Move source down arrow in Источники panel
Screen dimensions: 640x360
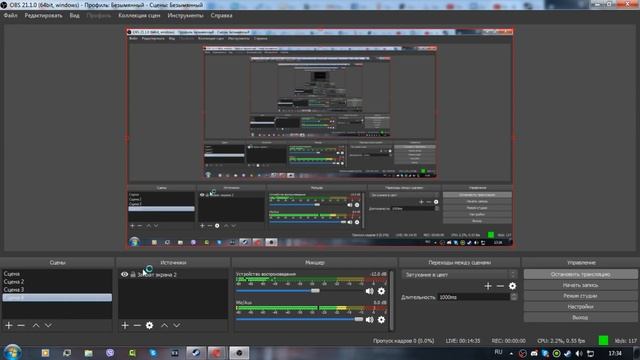click(176, 325)
